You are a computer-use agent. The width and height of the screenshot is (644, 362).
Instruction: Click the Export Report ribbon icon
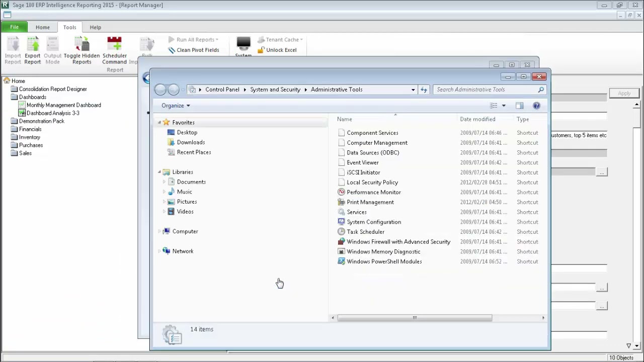tap(33, 51)
